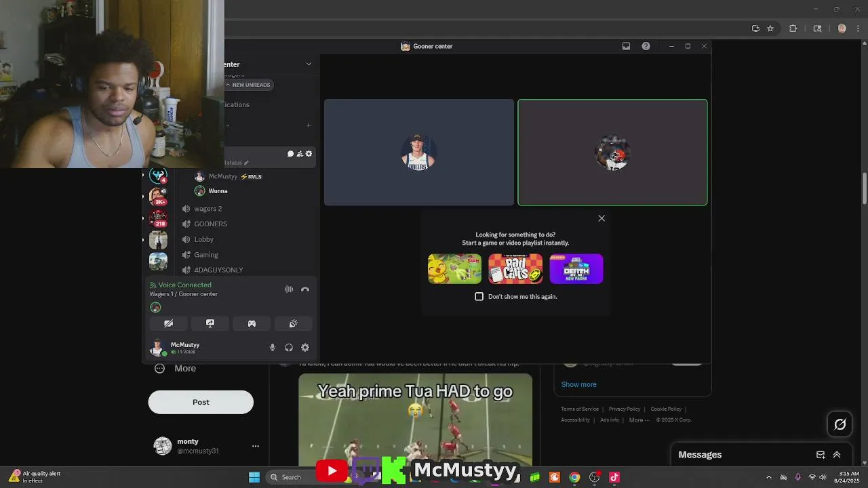
Task: Open the server icon with 3K+ badge
Action: point(159,195)
